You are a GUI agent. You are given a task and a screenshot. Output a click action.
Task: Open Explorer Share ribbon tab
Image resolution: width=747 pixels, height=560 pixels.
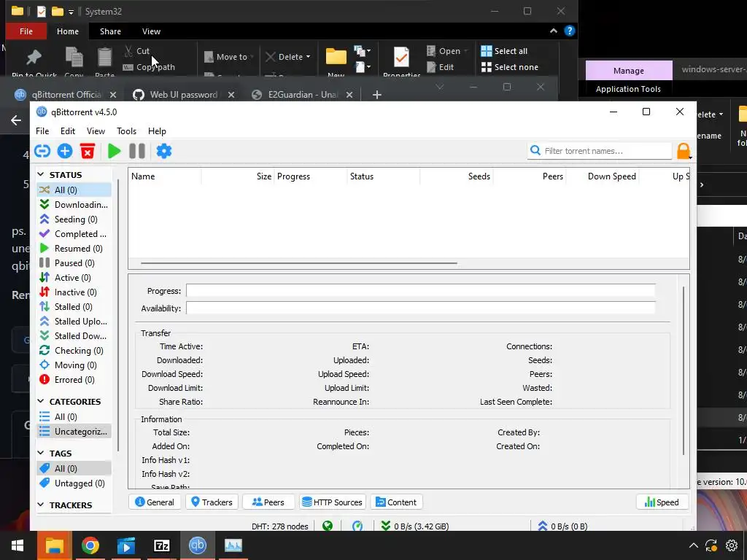click(110, 31)
